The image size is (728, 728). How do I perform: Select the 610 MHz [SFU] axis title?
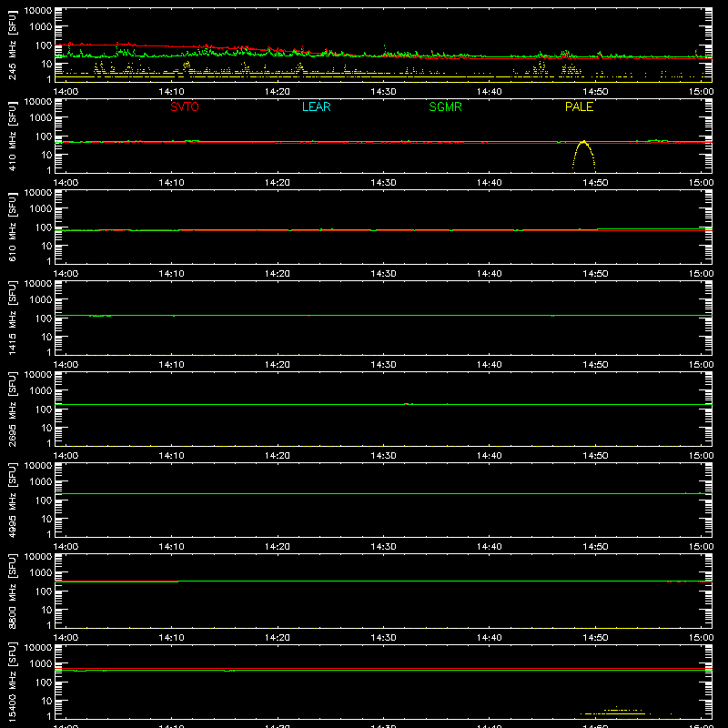13,227
